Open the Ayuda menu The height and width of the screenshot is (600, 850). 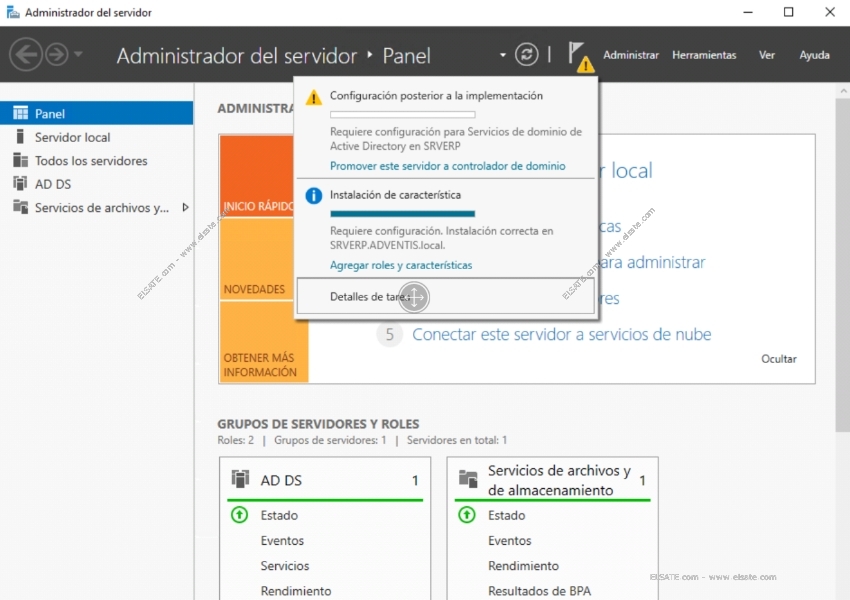(x=814, y=55)
